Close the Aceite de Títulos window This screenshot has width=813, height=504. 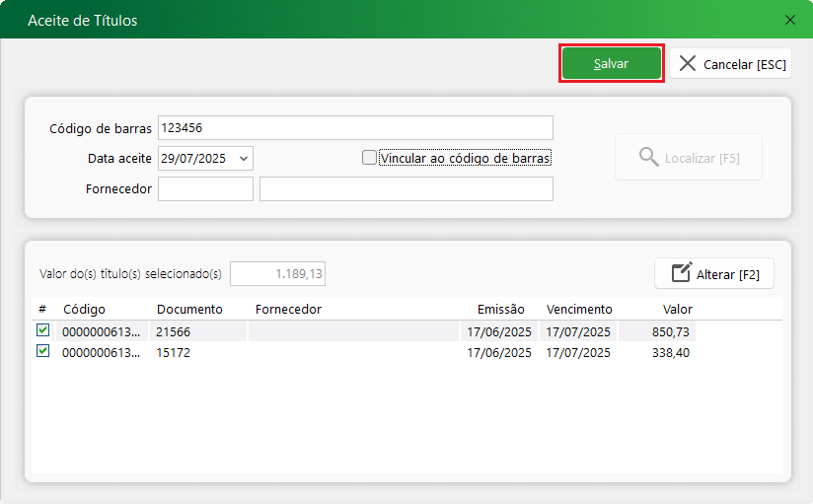(x=789, y=20)
